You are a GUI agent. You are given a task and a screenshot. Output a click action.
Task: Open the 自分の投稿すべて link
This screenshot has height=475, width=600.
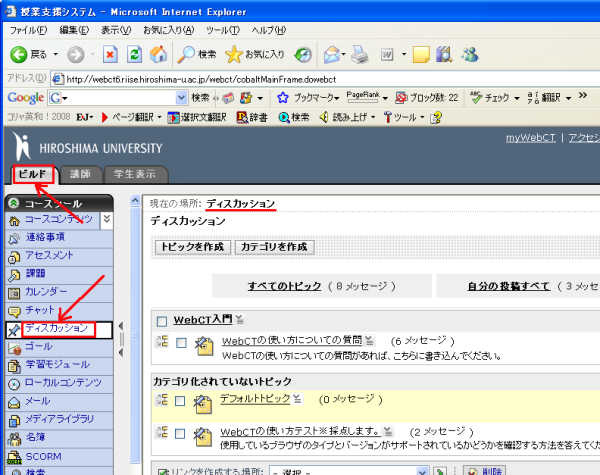[x=509, y=286]
